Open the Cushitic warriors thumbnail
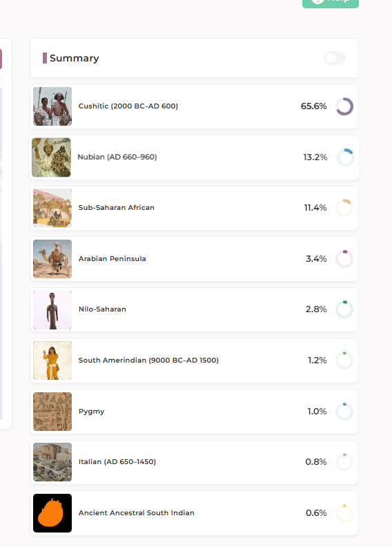The width and height of the screenshot is (392, 547). click(52, 106)
